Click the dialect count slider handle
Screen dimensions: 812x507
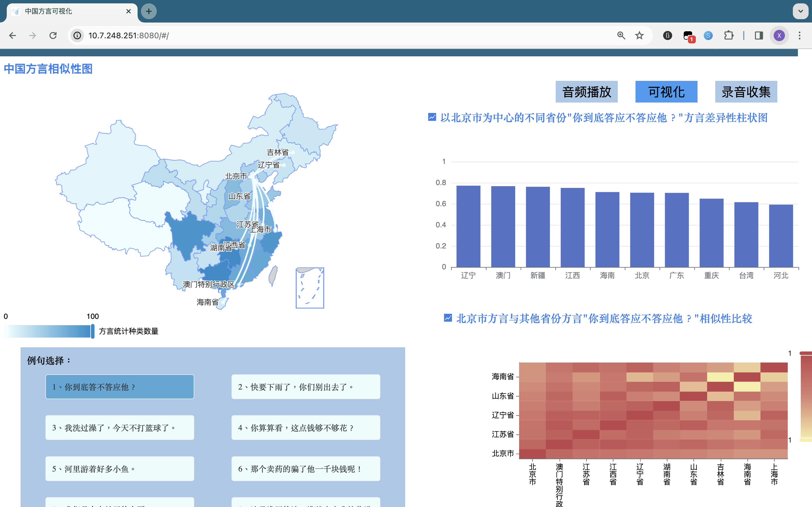point(92,331)
